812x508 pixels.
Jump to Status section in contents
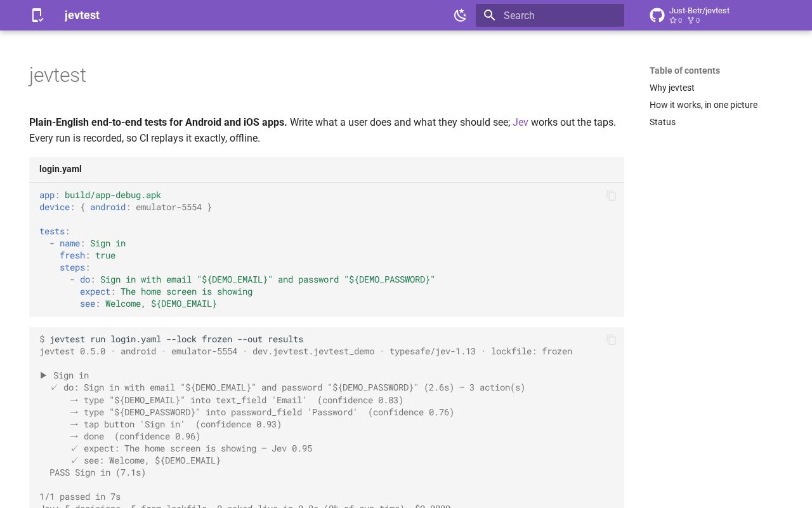pyautogui.click(x=662, y=122)
